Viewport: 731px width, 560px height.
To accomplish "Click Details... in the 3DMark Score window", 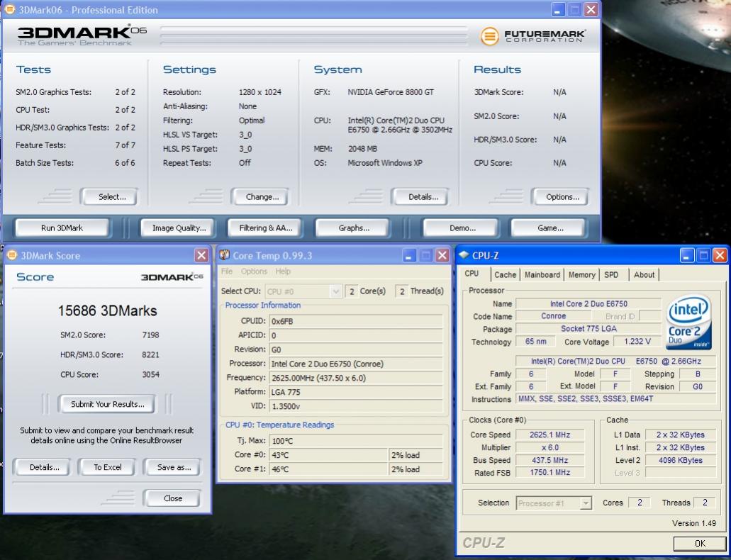I will (43, 467).
